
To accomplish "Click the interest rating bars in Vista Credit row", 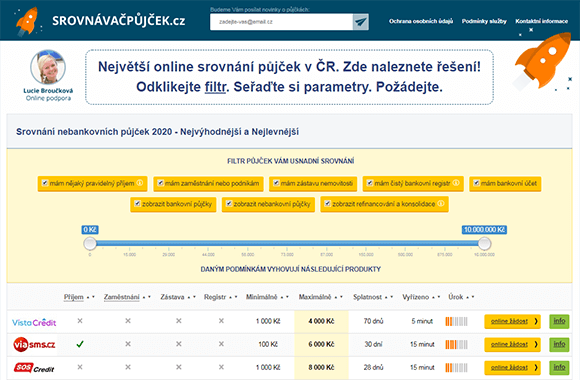I will click(456, 321).
